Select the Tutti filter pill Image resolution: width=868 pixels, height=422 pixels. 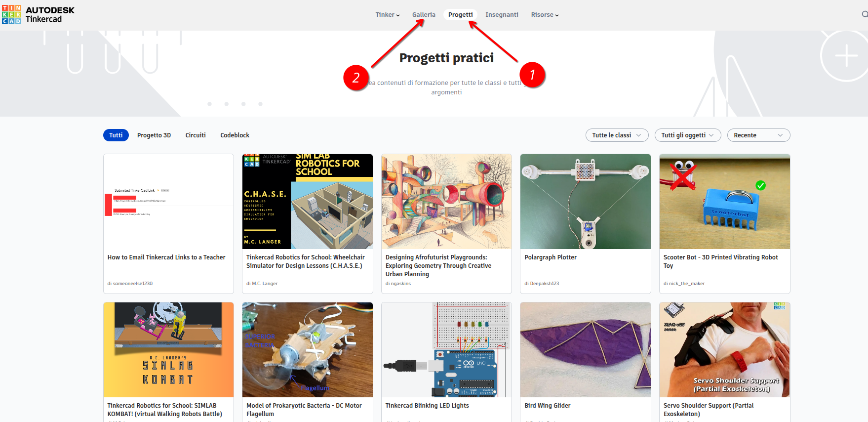pos(116,135)
